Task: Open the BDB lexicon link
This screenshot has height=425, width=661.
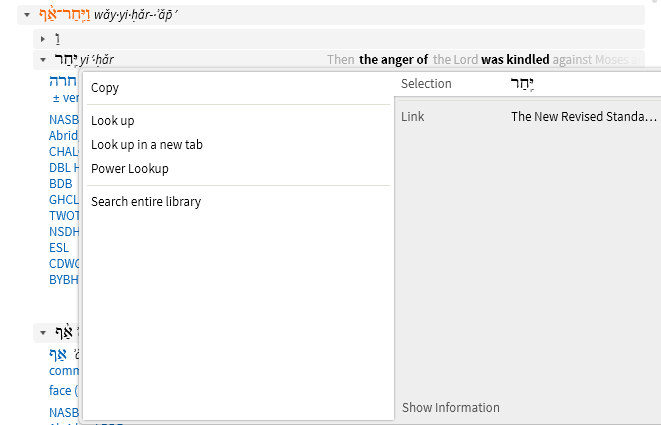Action: coord(60,184)
